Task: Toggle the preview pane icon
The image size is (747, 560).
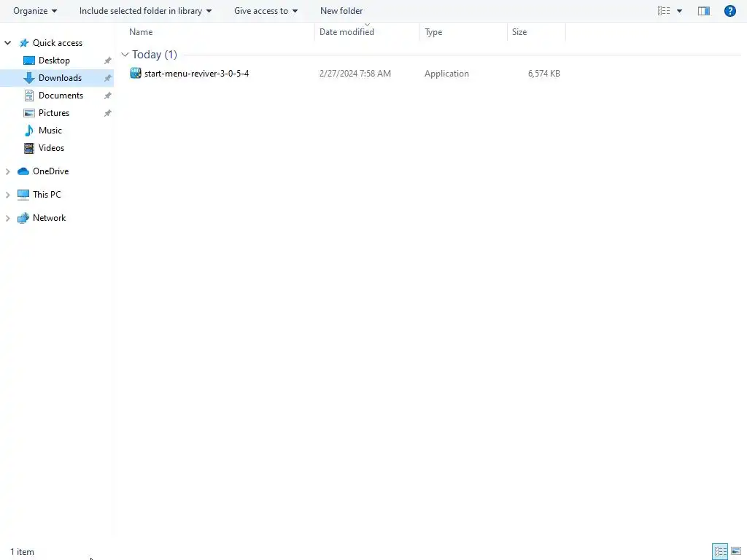Action: pos(704,10)
